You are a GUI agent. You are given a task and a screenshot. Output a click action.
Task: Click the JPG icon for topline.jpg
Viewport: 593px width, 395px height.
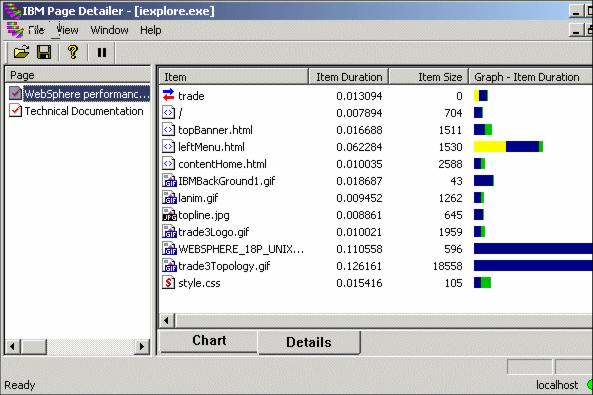[x=169, y=215]
